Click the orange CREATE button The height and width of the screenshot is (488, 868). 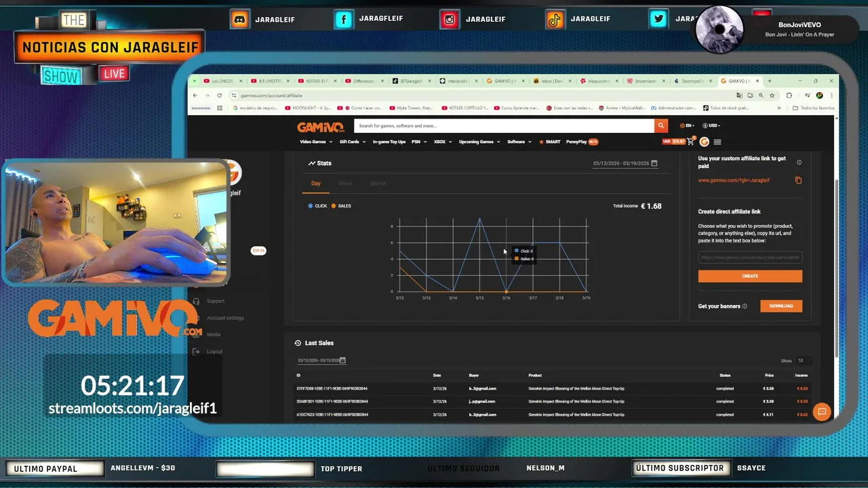pyautogui.click(x=750, y=277)
